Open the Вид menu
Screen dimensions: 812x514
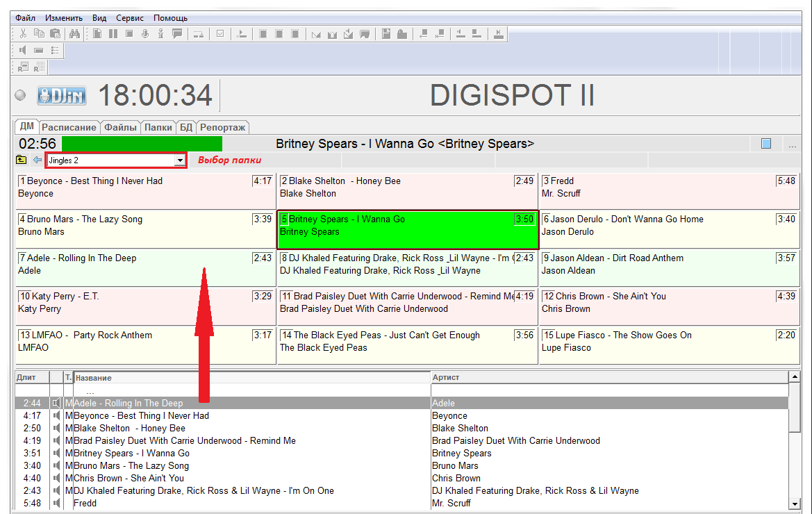(x=99, y=18)
